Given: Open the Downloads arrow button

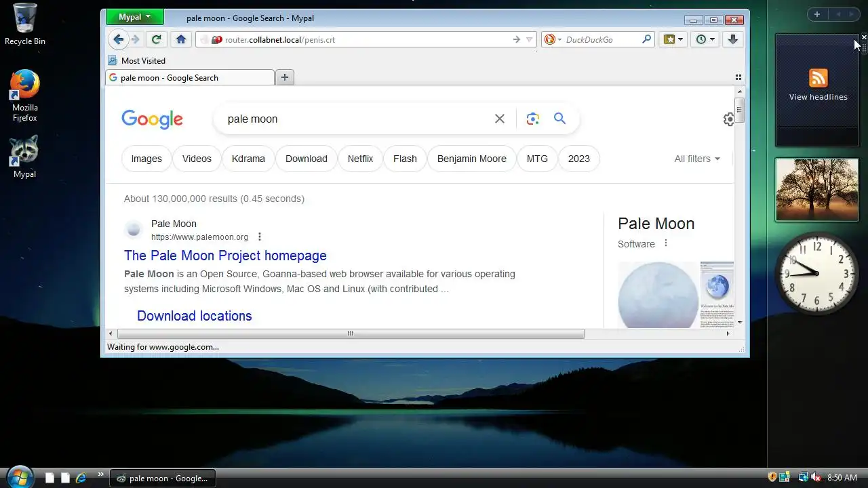Looking at the screenshot, I should [732, 39].
